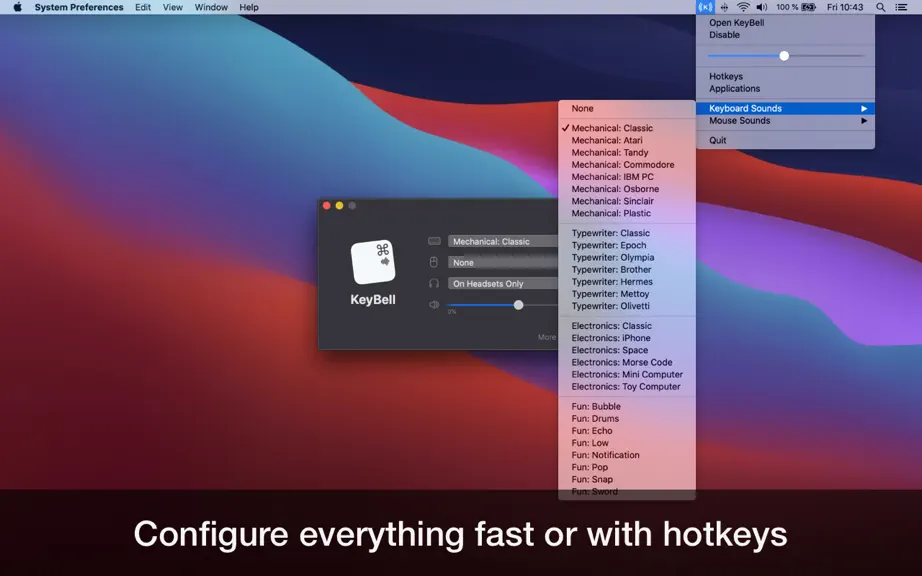The height and width of the screenshot is (576, 922).
Task: Choose Typewriter: Classic sound
Action: click(627, 233)
